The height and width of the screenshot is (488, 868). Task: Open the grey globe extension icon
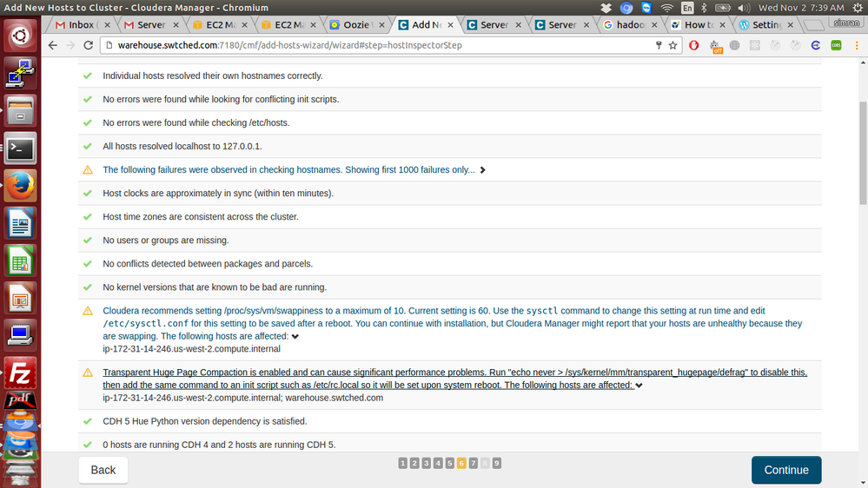[734, 45]
